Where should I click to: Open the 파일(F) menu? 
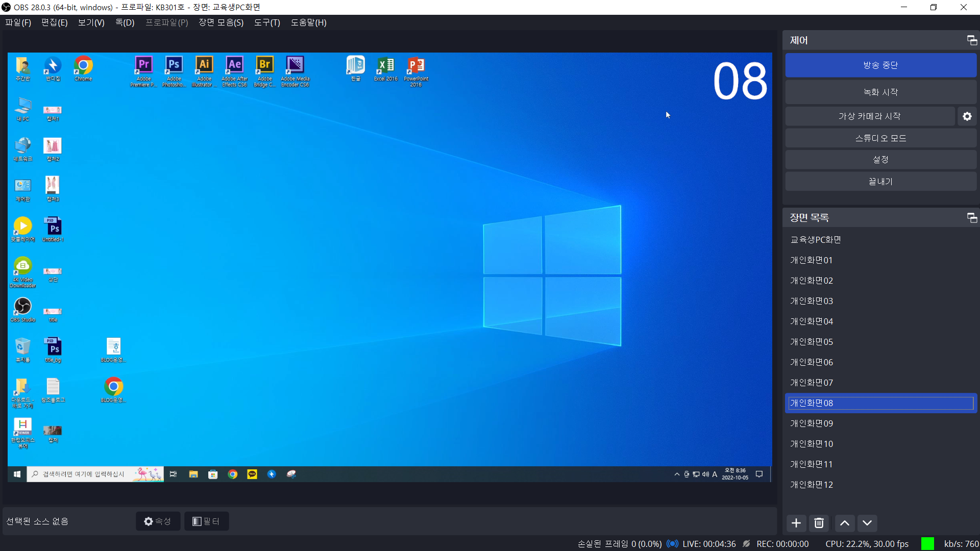[18, 22]
